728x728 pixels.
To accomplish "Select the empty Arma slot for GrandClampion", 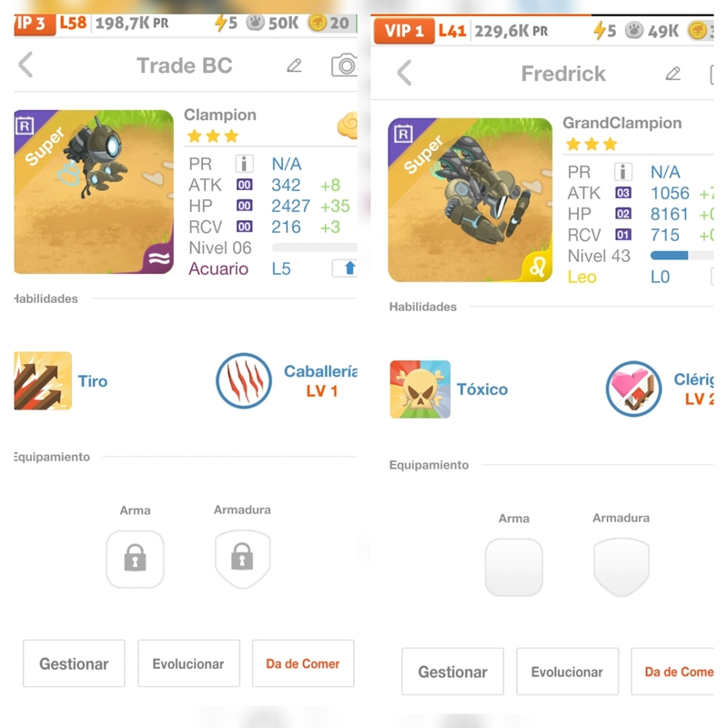I will (x=514, y=567).
